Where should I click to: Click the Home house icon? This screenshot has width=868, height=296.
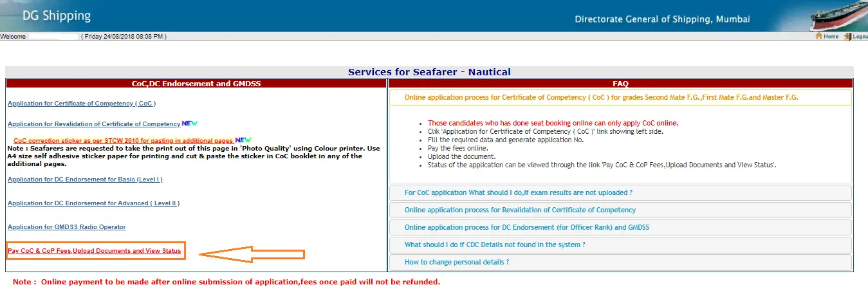click(819, 37)
